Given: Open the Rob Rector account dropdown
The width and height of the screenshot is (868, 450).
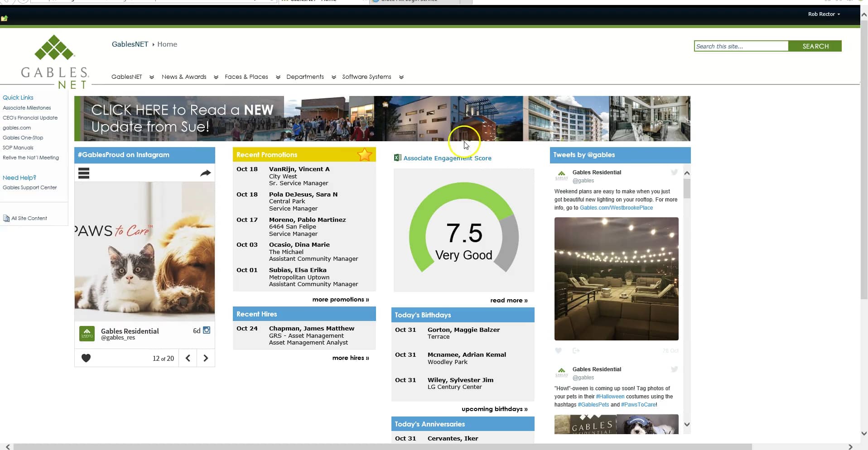Looking at the screenshot, I should pyautogui.click(x=824, y=14).
